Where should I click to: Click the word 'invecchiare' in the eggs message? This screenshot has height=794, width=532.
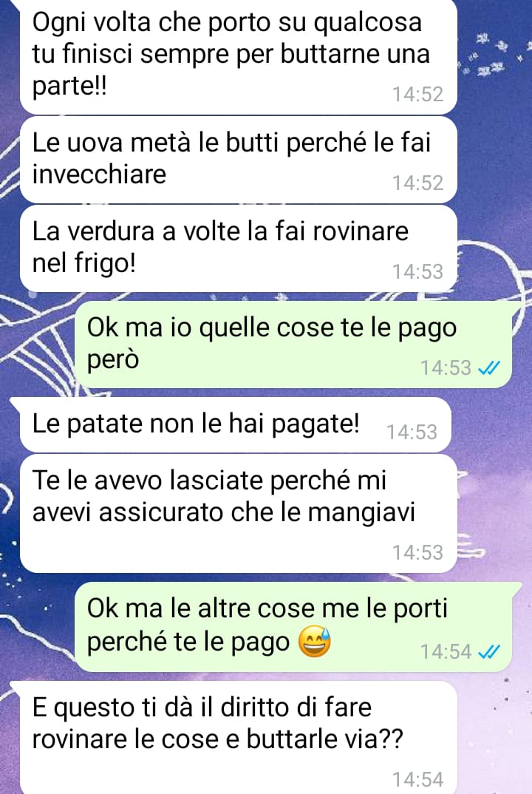click(x=99, y=174)
